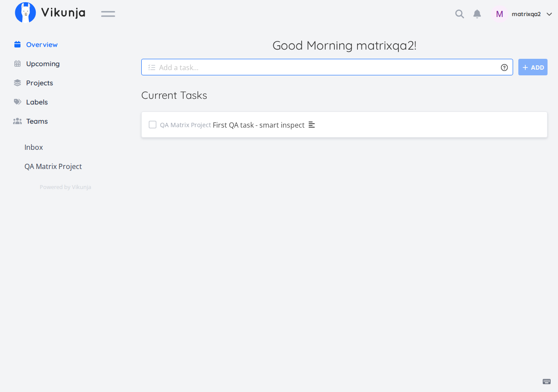The image size is (558, 392).
Task: Click the ADD button
Action: [x=533, y=67]
